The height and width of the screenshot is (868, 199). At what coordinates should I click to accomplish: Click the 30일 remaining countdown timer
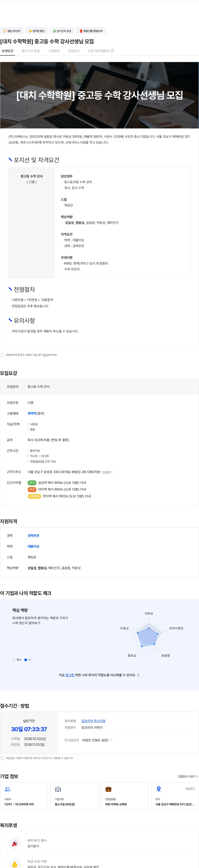click(29, 729)
